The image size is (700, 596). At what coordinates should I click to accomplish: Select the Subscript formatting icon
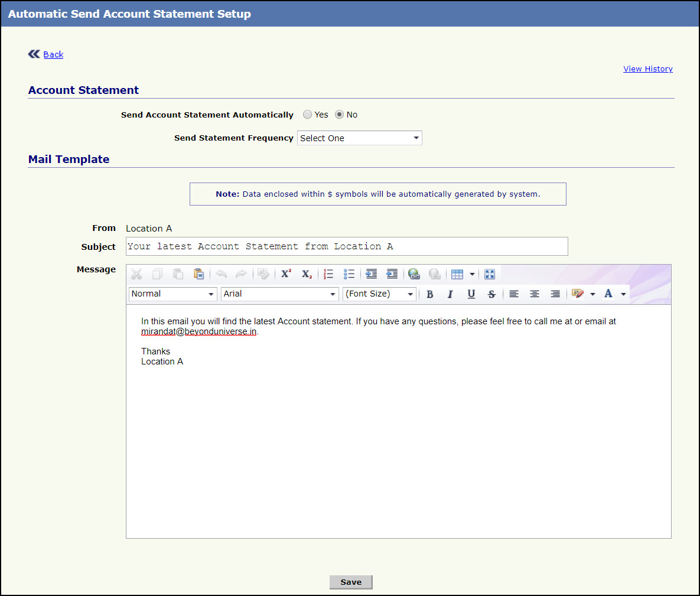[x=306, y=273]
